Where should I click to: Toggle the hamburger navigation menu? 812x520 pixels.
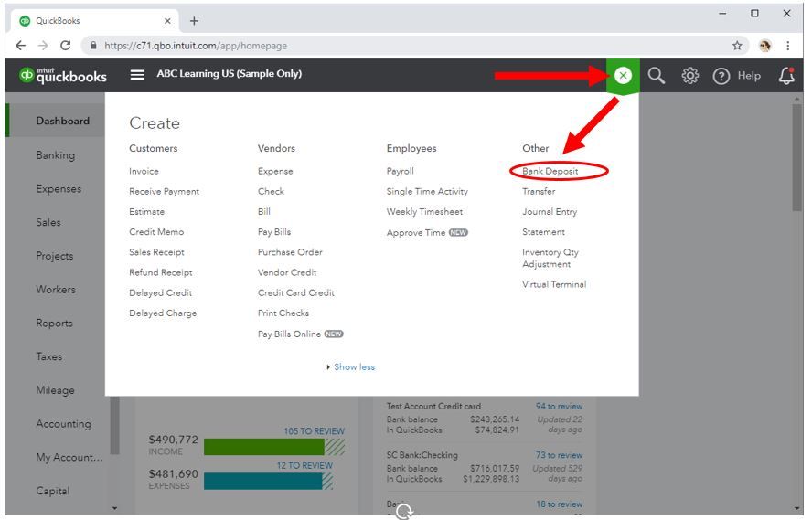pos(137,75)
